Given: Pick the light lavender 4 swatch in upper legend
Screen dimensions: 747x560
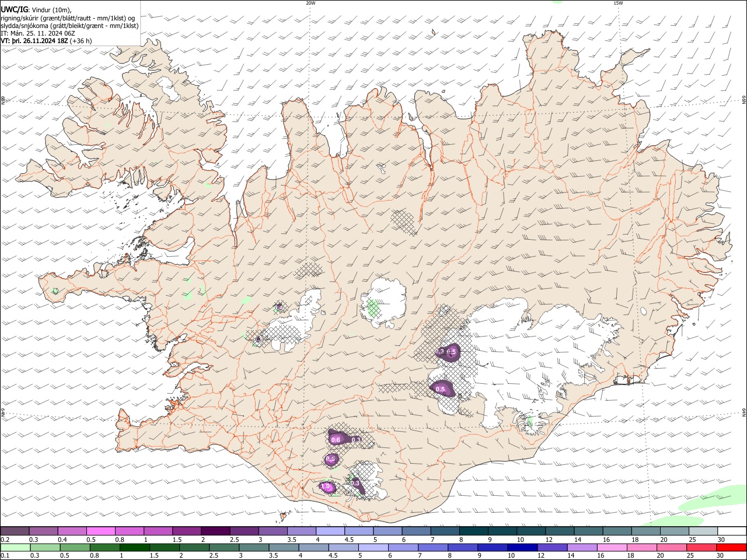Looking at the screenshot, I should (x=330, y=531).
